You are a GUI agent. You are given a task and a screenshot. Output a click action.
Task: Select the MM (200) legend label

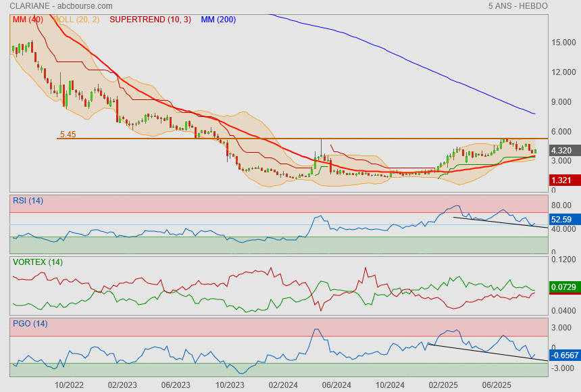218,20
